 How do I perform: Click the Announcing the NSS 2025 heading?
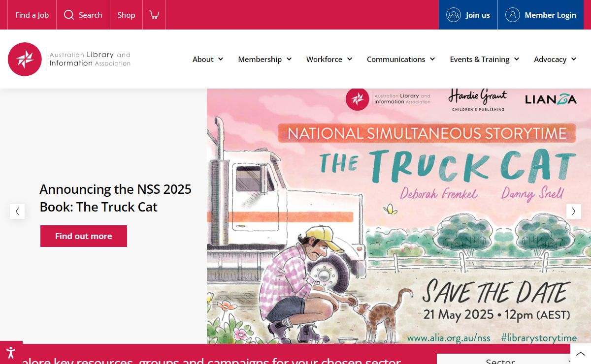[116, 198]
